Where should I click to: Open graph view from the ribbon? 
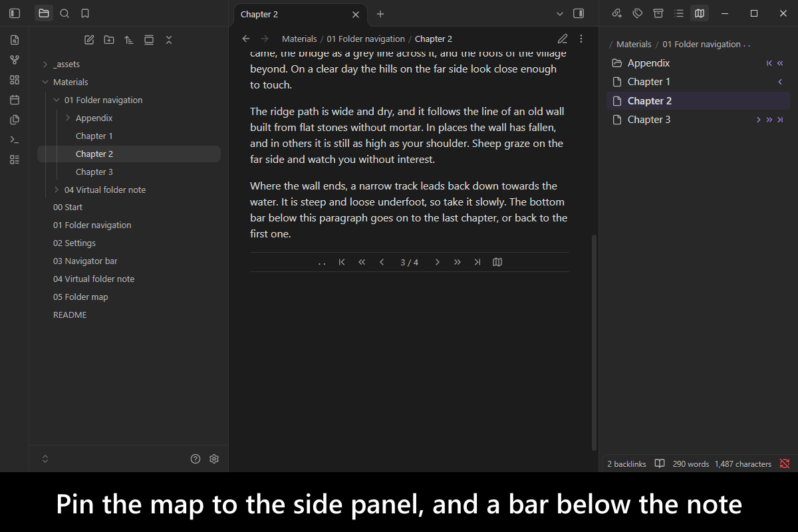(15, 60)
